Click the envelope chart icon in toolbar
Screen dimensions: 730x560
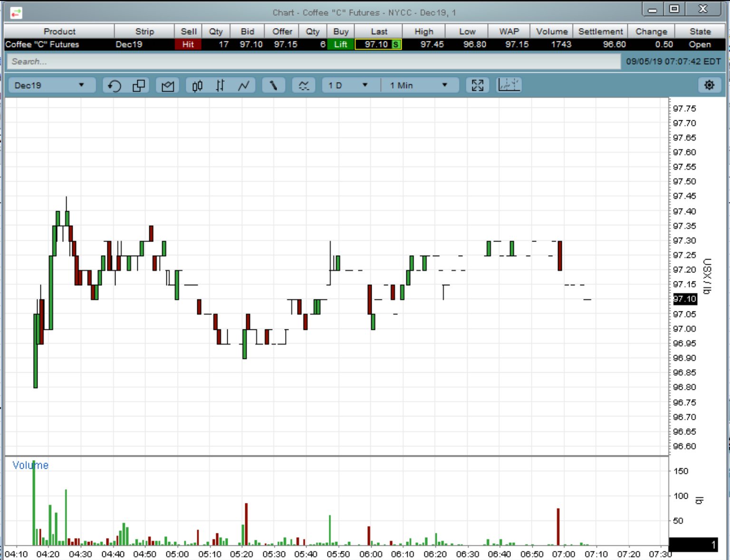[168, 86]
